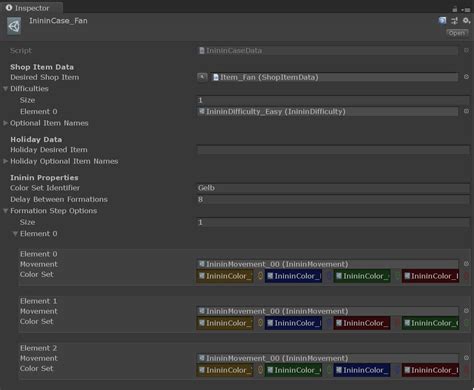
Task: Collapse the Difficulties array
Action: (x=5, y=89)
